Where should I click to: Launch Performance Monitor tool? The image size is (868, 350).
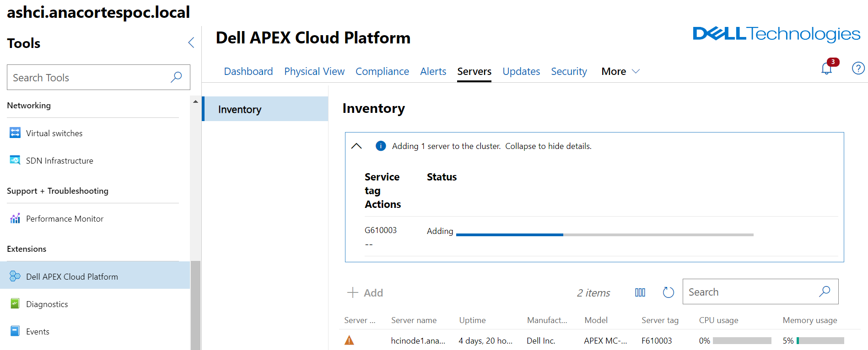65,219
